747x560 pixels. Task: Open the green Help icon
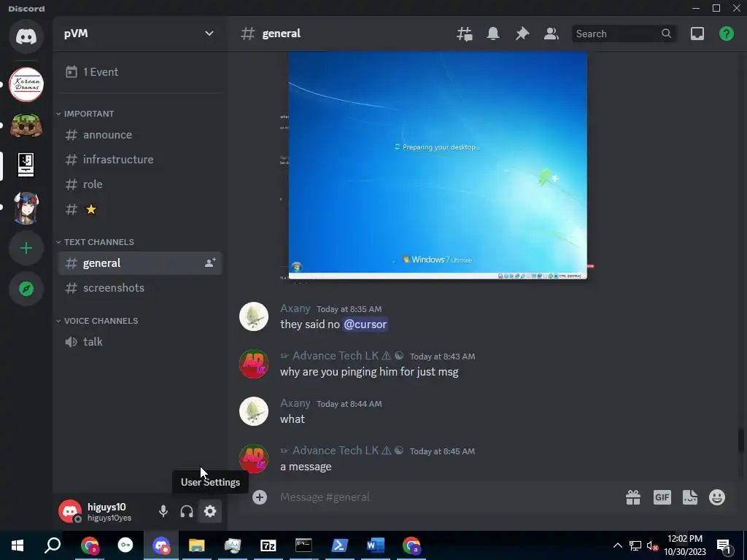click(x=726, y=34)
